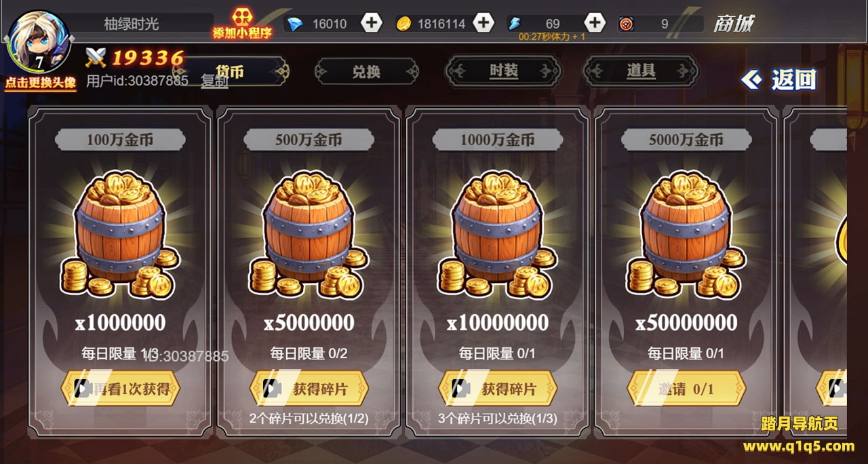This screenshot has width=868, height=464.
Task: Switch to the 兑换 tab
Action: click(x=366, y=71)
